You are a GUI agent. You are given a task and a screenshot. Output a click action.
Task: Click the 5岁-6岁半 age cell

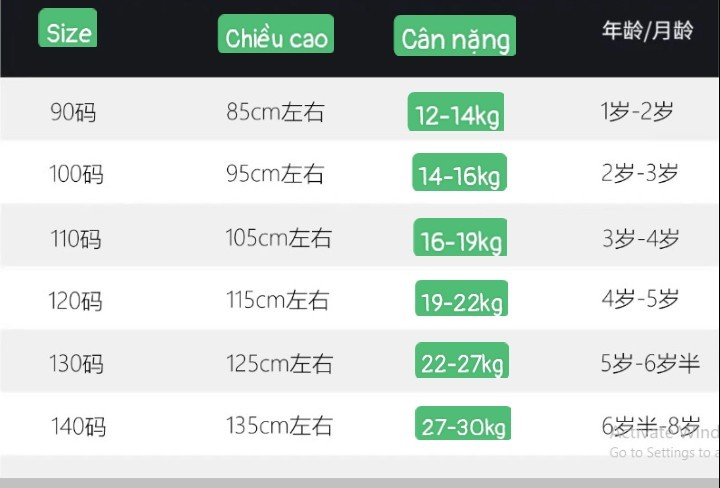coord(650,363)
